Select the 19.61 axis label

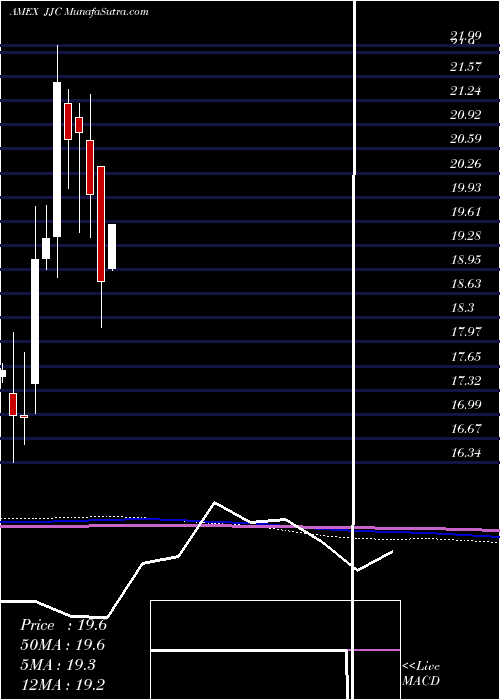[x=466, y=212]
